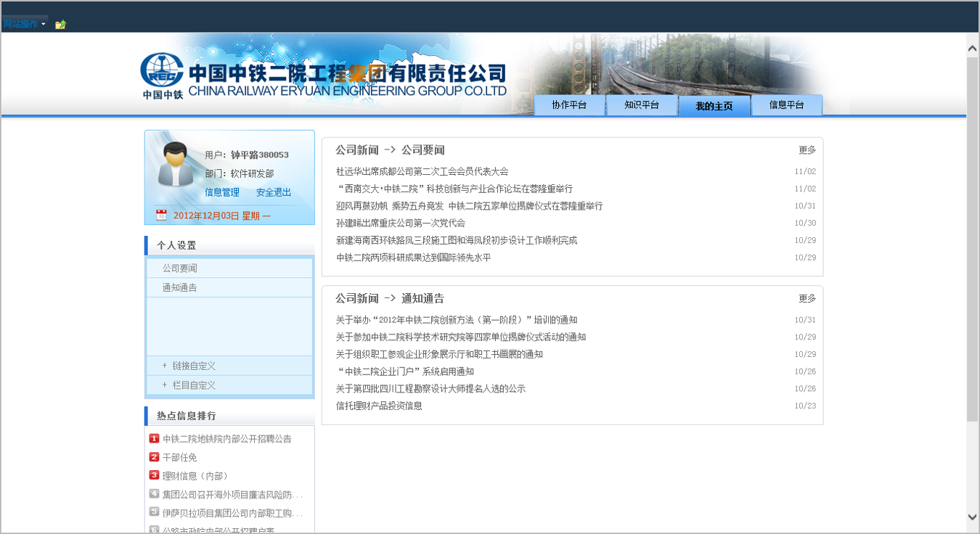Click the China Railway REC logo
The width and height of the screenshot is (980, 534).
coord(162,75)
